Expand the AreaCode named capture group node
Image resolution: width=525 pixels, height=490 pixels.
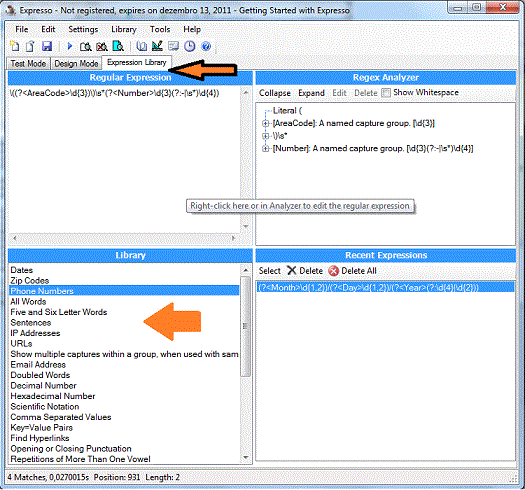[x=266, y=124]
